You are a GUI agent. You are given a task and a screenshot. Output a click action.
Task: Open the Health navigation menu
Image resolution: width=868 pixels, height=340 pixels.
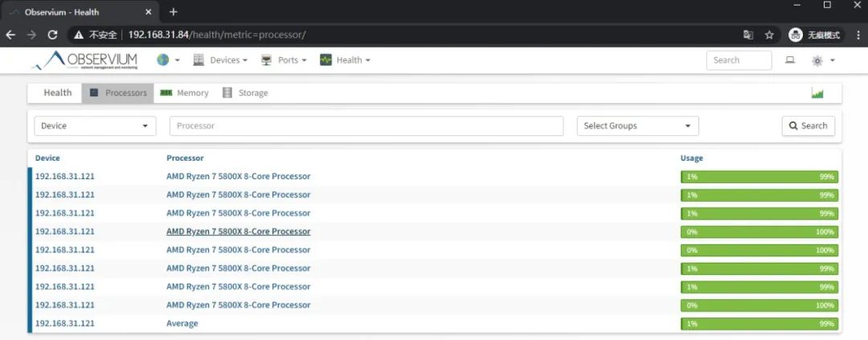[346, 60]
